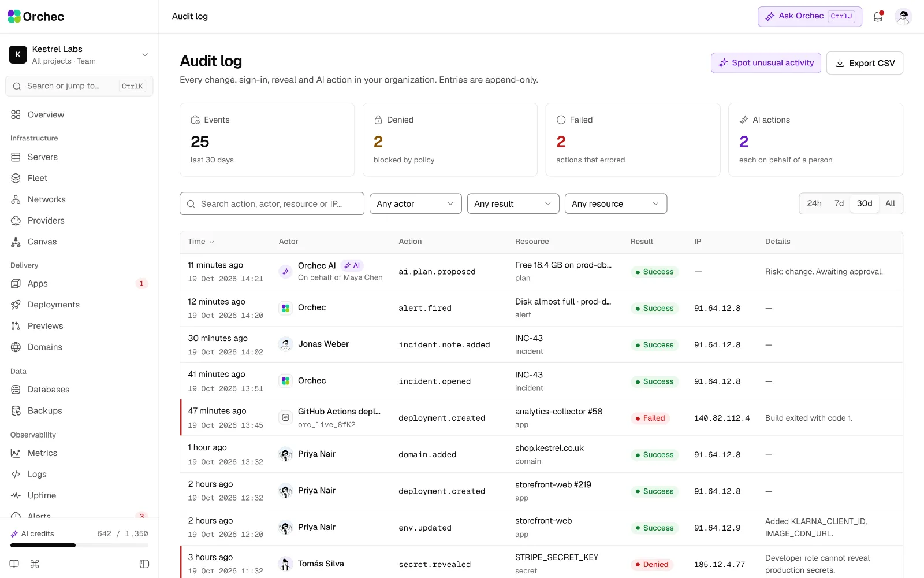Sort by the Time column

pos(201,242)
